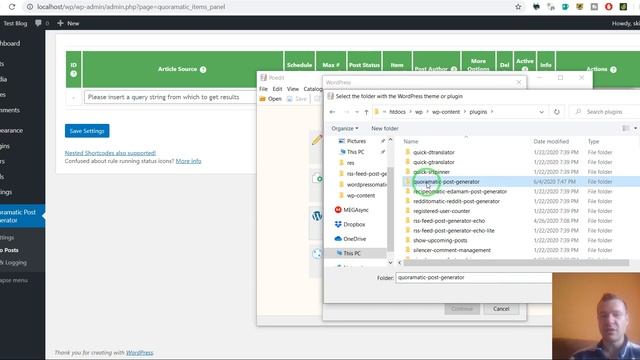Image resolution: width=640 pixels, height=360 pixels.
Task: Open the WordPress footer link
Action: [x=140, y=353]
